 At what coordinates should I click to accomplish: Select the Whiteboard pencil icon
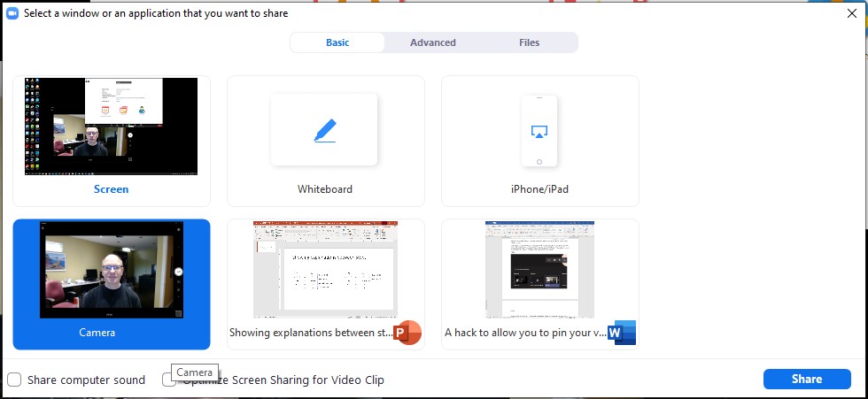point(325,131)
